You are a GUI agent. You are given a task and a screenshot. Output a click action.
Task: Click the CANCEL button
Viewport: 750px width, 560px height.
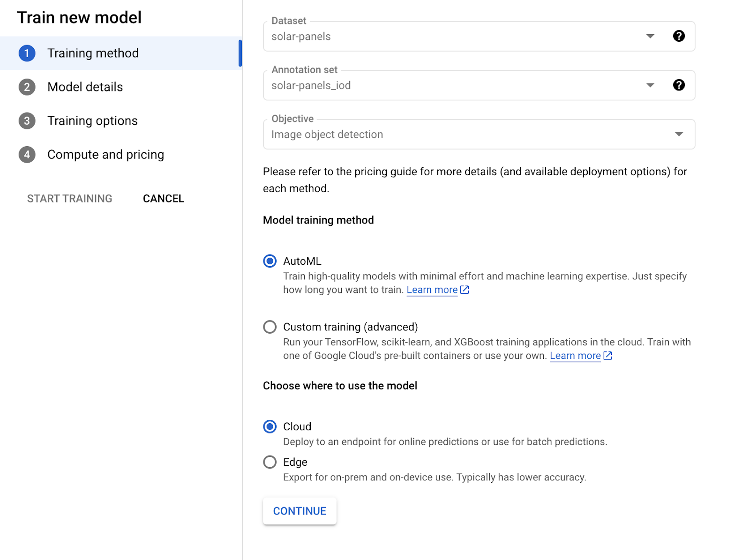[x=163, y=199]
